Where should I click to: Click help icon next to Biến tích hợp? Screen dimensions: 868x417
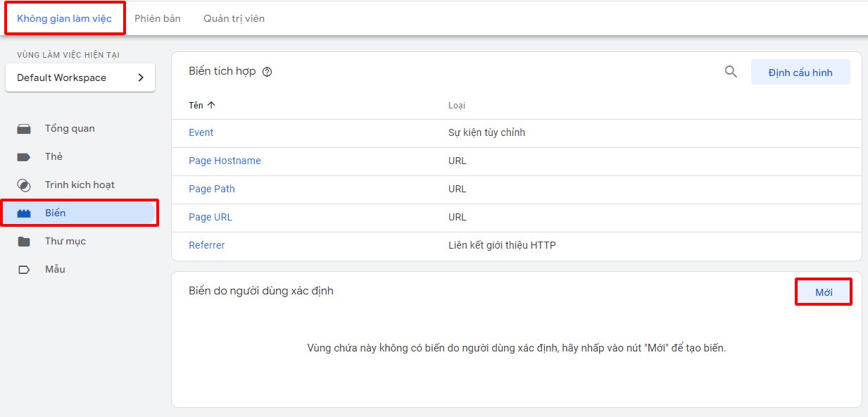click(267, 72)
